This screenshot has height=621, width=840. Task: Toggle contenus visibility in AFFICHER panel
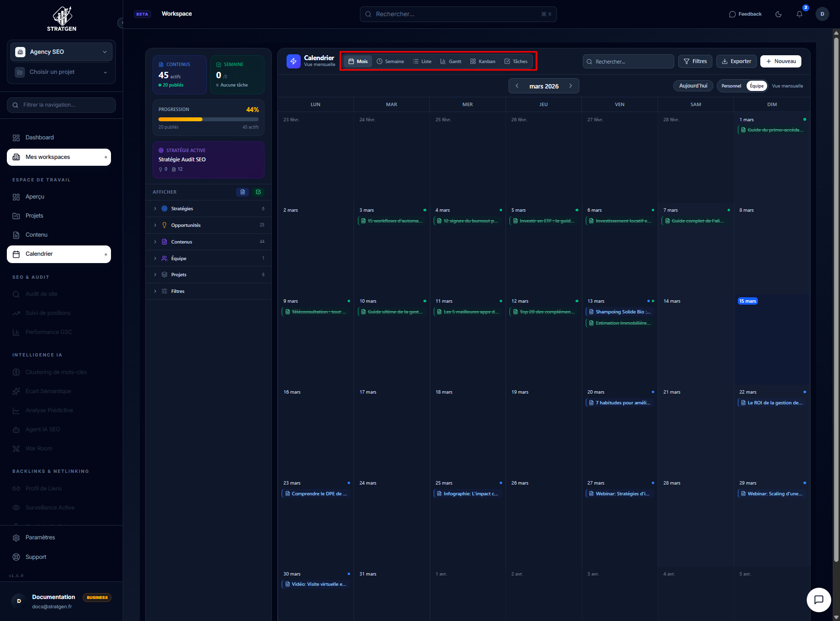(243, 192)
